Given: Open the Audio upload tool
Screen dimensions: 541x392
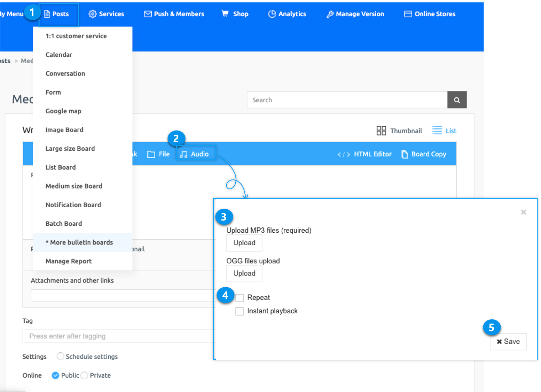Looking at the screenshot, I should coord(195,154).
